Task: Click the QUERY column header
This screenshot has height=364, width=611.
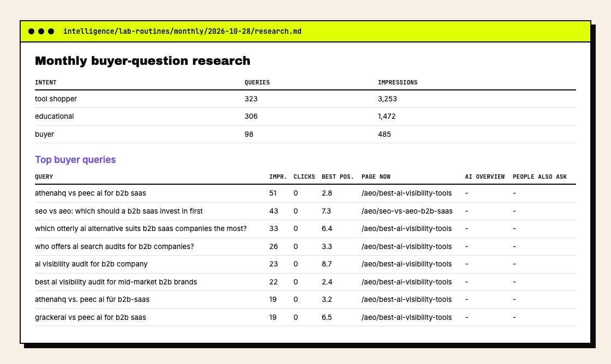Action: click(x=44, y=177)
